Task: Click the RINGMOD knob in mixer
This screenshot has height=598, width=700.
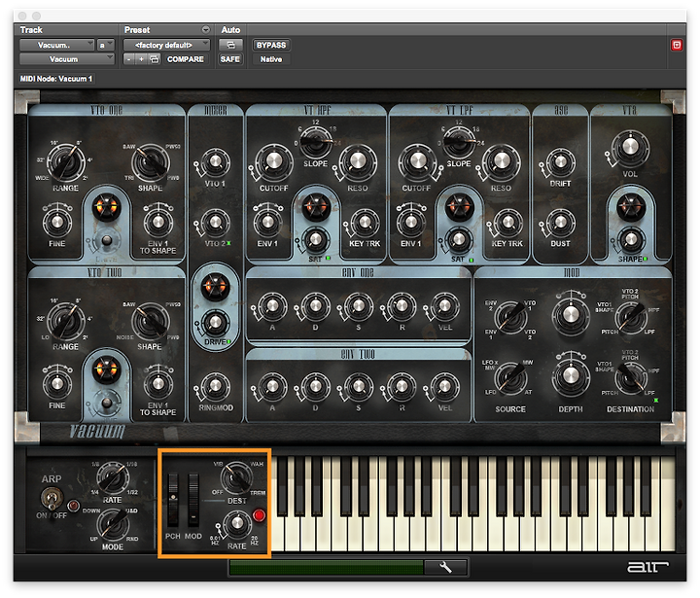Action: click(215, 387)
